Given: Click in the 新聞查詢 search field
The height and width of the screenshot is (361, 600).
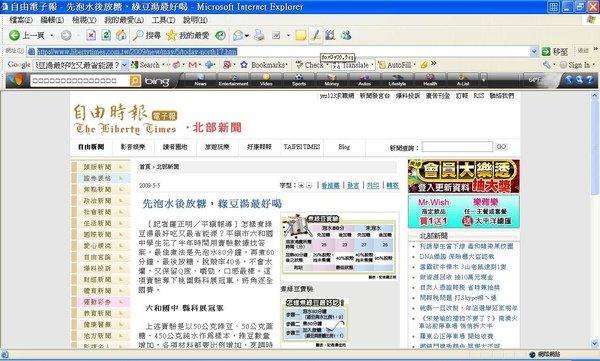Looking at the screenshot, I should (457, 147).
